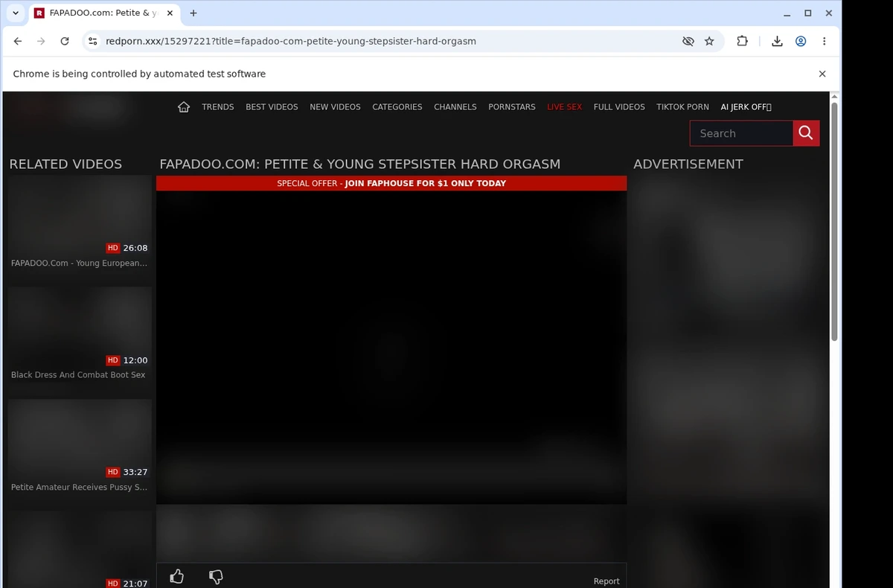Open a new browser tab
This screenshot has height=588, width=893.
pos(193,13)
